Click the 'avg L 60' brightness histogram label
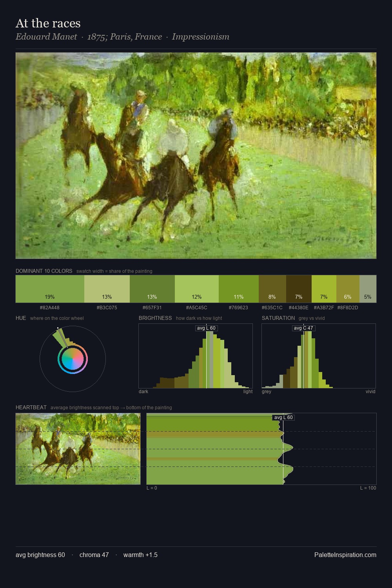The image size is (392, 588). pos(206,328)
